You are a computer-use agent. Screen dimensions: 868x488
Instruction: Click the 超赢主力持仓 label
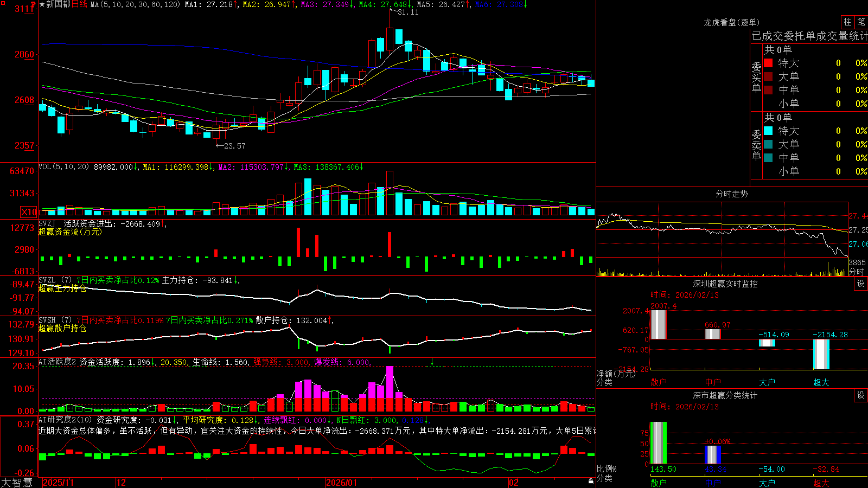click(x=62, y=288)
